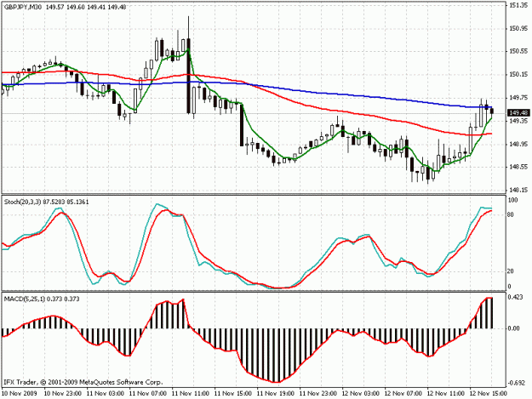The width and height of the screenshot is (532, 399).
Task: Click the 80 level on Stochastic scale
Action: [x=512, y=215]
